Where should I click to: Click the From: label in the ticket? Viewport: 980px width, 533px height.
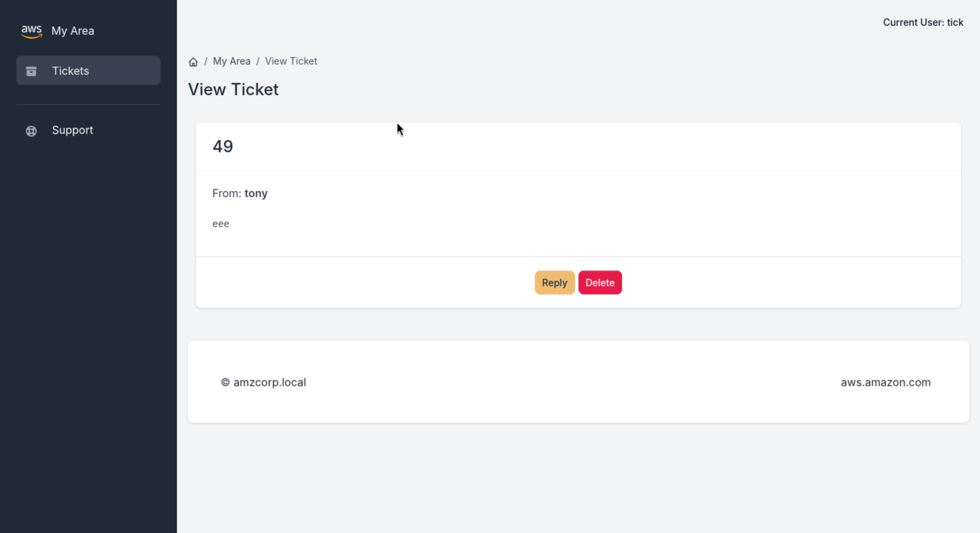(227, 193)
